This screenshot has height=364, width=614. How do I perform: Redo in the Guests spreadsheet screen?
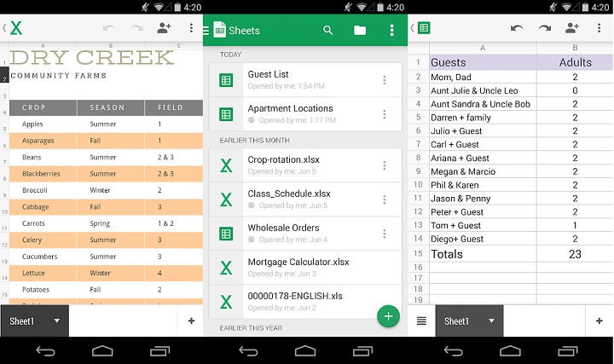point(545,28)
